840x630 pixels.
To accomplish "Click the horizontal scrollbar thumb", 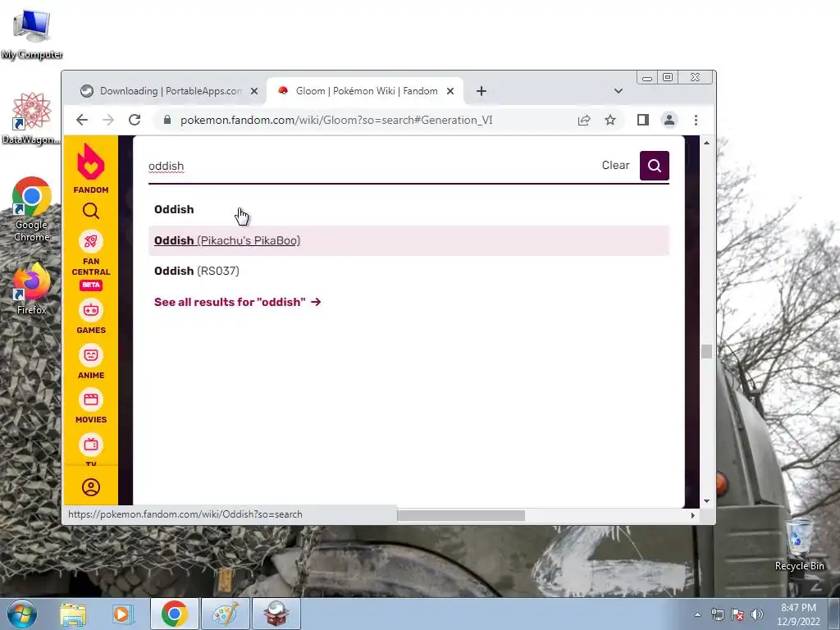I will [x=461, y=515].
